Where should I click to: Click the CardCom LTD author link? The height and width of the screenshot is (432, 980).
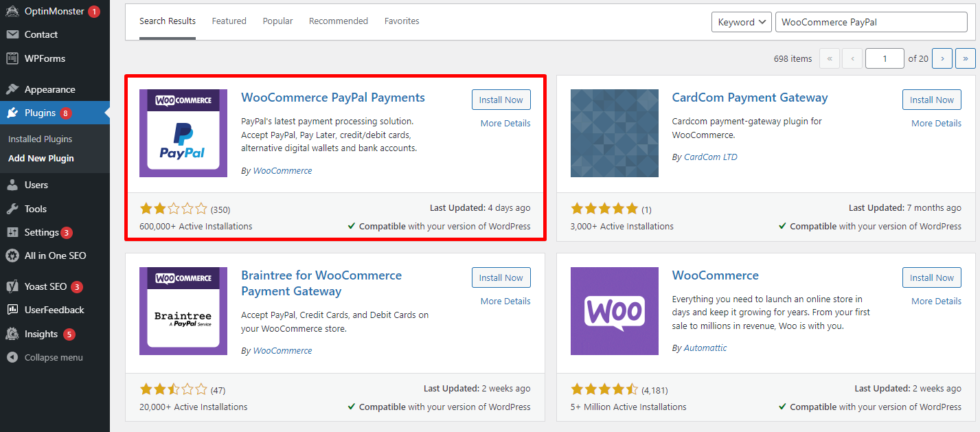pyautogui.click(x=711, y=157)
